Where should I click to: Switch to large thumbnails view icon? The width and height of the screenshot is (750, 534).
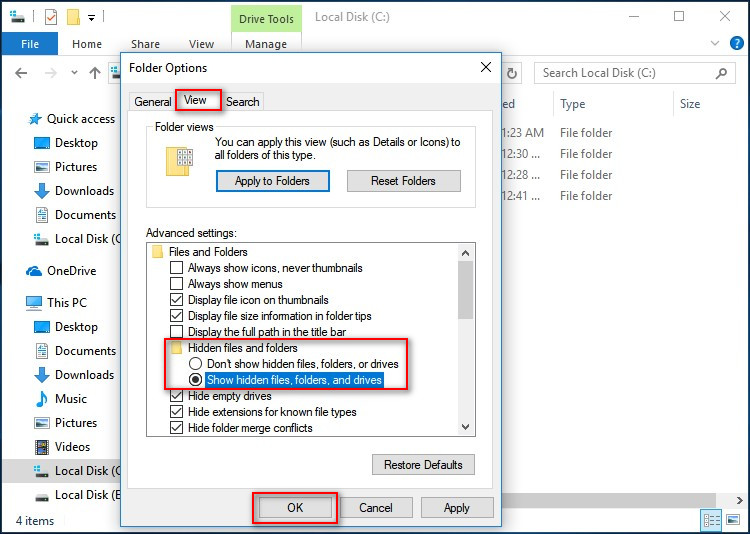click(733, 520)
